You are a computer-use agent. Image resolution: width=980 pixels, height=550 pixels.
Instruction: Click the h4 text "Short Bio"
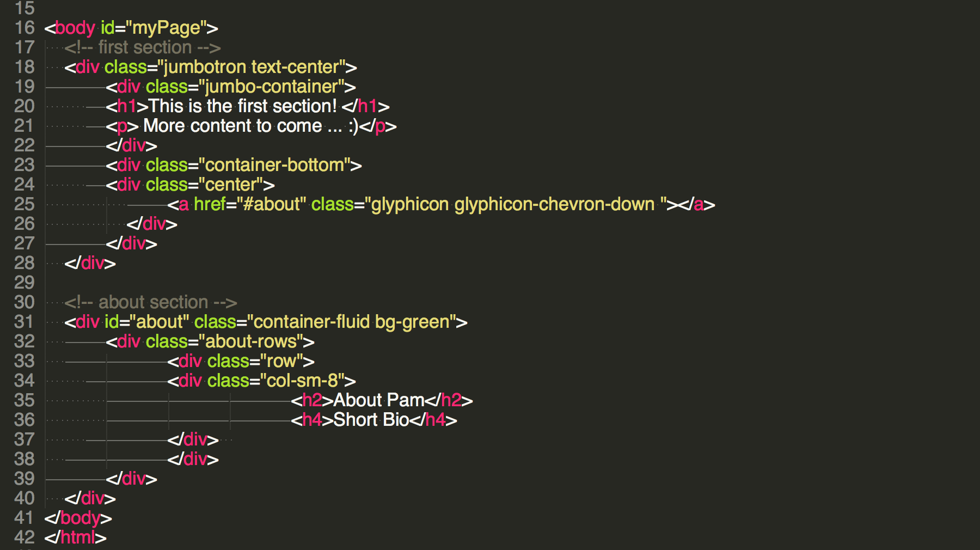pyautogui.click(x=371, y=420)
